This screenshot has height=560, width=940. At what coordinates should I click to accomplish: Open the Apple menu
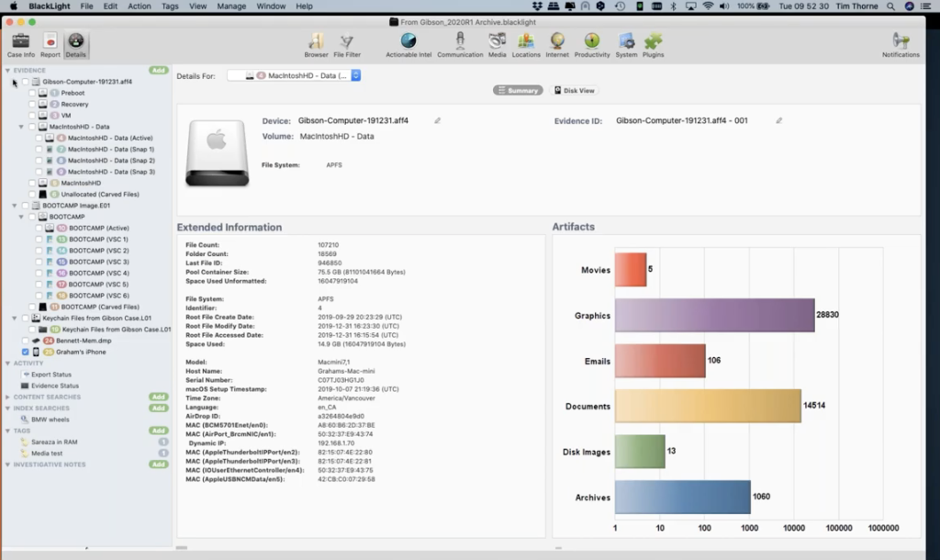tap(14, 6)
